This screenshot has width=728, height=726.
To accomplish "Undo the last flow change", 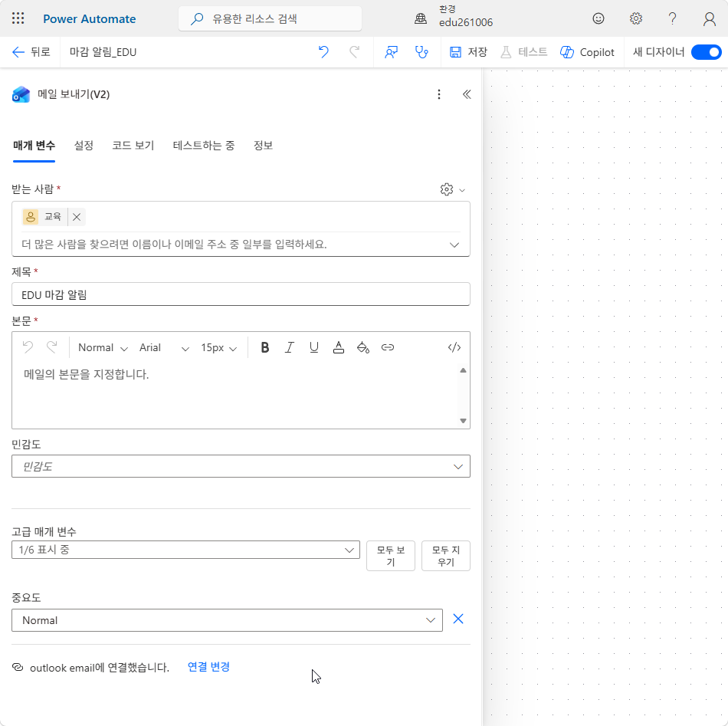I will pyautogui.click(x=323, y=52).
